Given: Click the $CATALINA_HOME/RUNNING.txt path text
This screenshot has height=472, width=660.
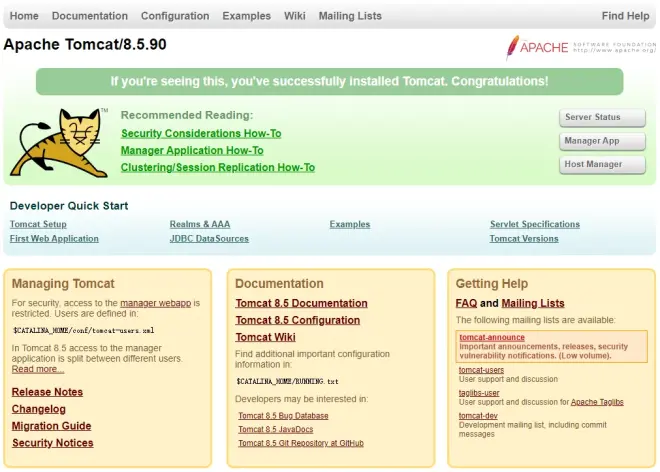Looking at the screenshot, I should [287, 381].
